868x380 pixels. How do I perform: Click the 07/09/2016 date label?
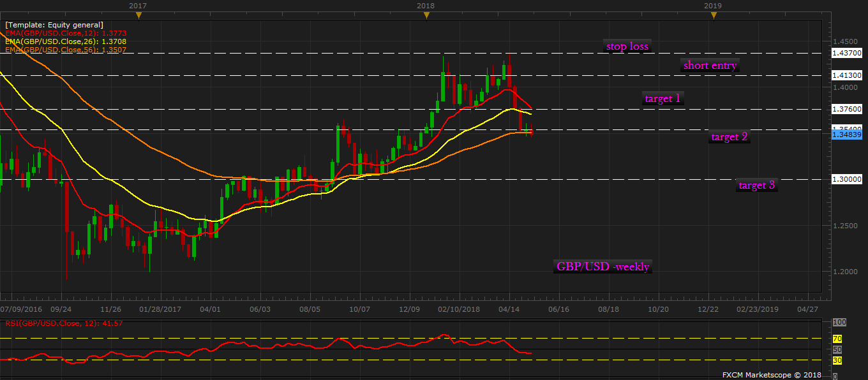tap(22, 309)
